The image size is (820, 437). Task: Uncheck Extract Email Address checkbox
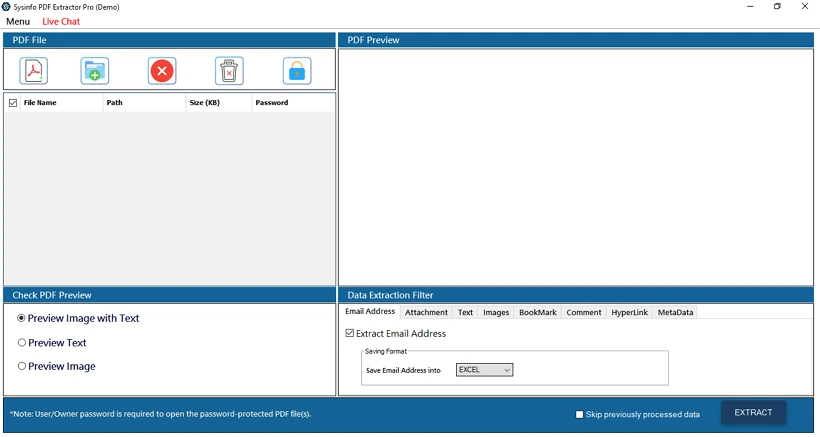pyautogui.click(x=350, y=333)
